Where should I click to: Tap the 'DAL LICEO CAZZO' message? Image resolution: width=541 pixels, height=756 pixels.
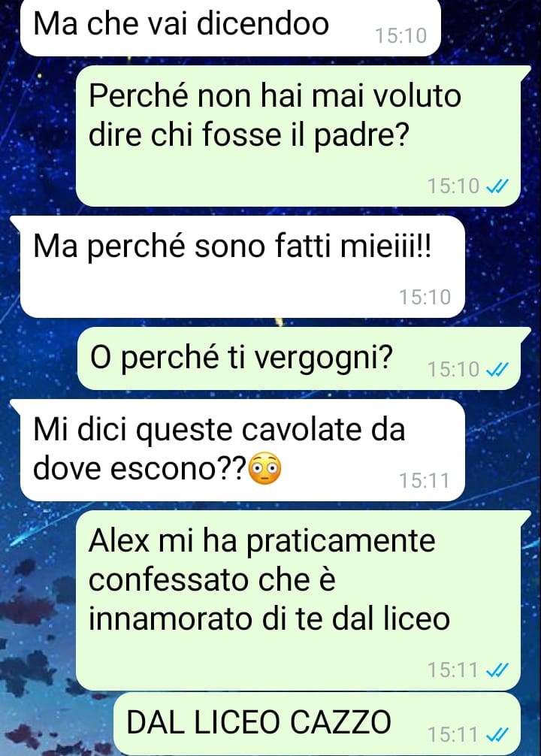[x=317, y=724]
